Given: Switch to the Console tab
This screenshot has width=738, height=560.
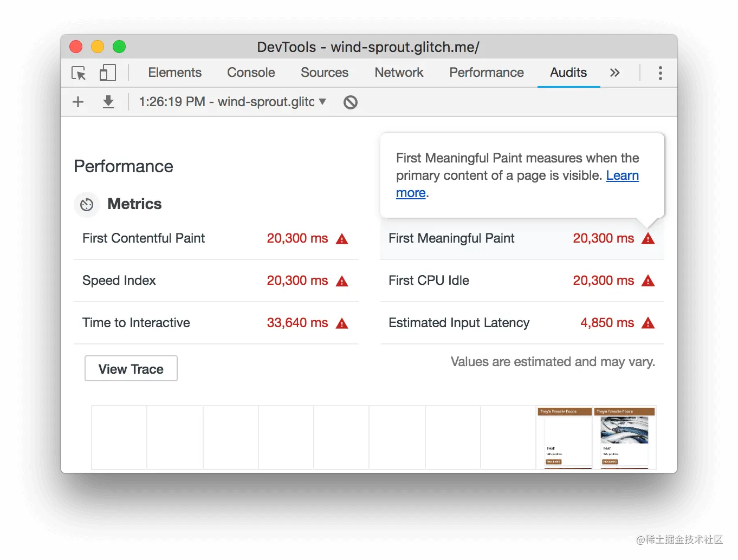Looking at the screenshot, I should [x=251, y=73].
